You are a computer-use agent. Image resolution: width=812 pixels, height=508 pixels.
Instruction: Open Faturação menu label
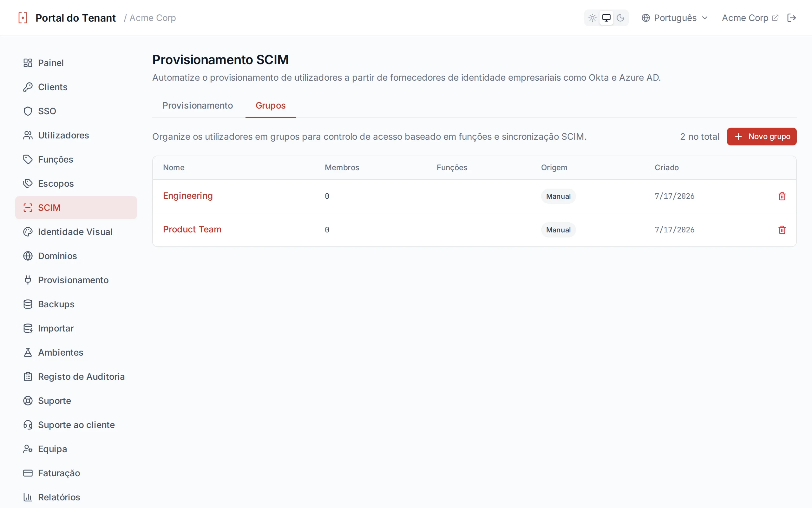click(59, 473)
